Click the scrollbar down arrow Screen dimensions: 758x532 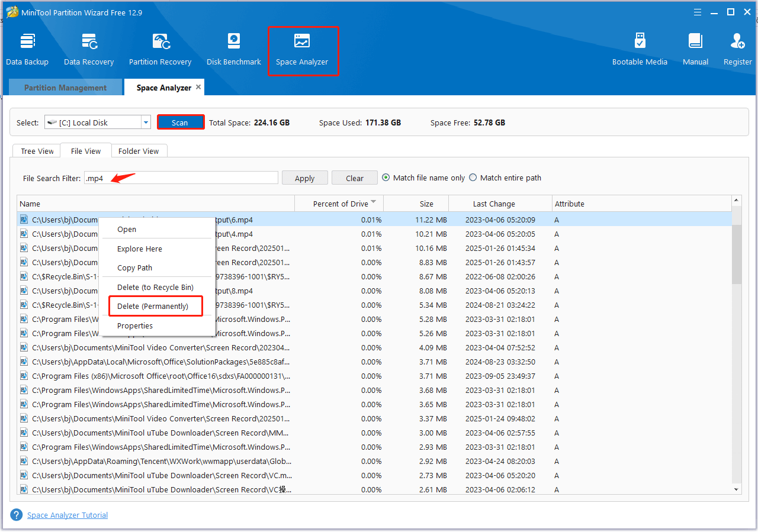point(737,489)
